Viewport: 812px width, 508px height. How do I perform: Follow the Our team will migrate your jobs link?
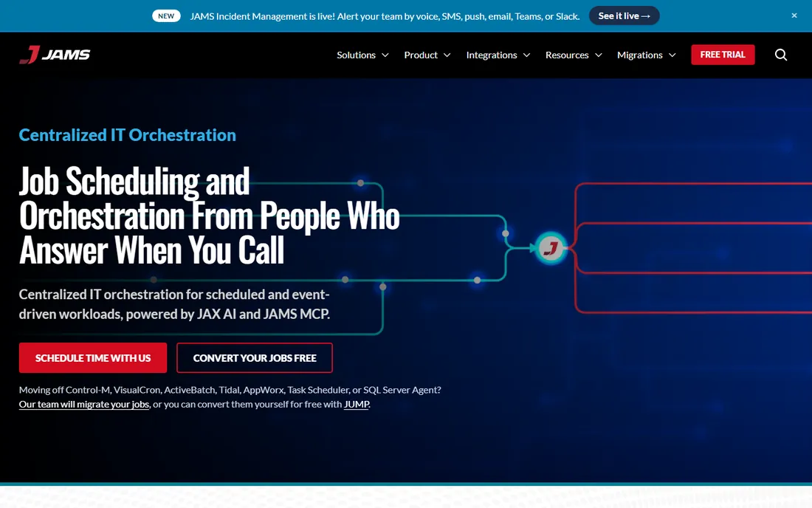point(84,404)
